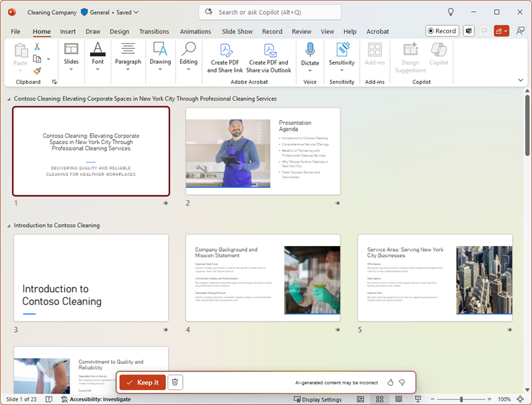Discard AI content with the trash icon
This screenshot has width=532, height=405.
tap(174, 382)
